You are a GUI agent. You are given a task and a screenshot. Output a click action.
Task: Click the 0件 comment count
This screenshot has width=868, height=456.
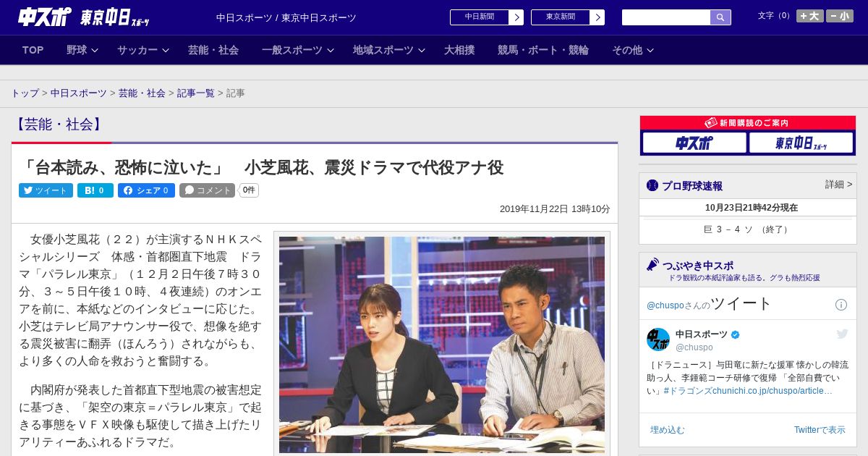(249, 190)
